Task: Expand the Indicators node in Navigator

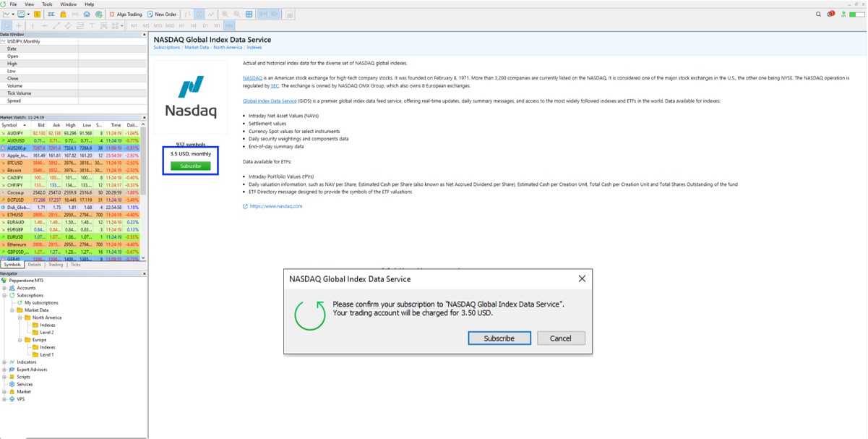Action: 4,362
